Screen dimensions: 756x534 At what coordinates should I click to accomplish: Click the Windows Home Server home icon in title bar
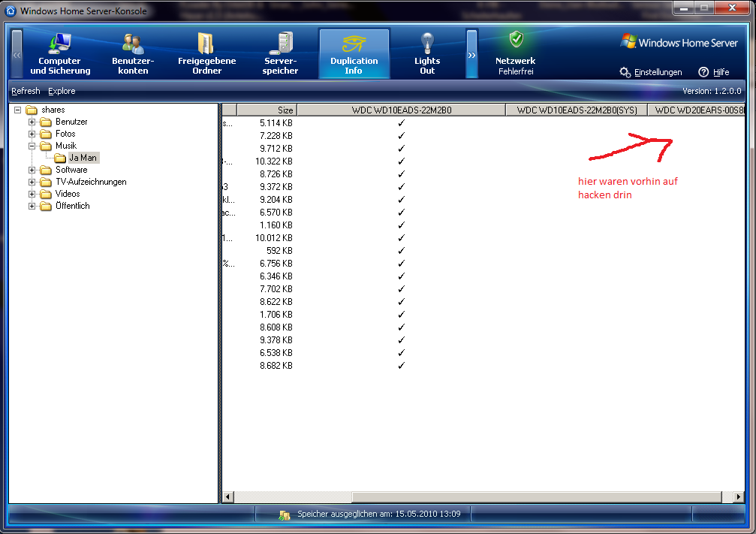[x=11, y=11]
